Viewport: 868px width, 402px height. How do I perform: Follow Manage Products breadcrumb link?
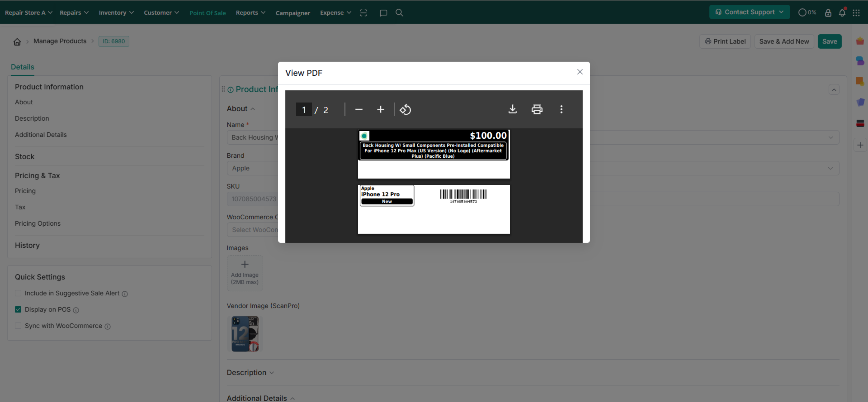60,41
